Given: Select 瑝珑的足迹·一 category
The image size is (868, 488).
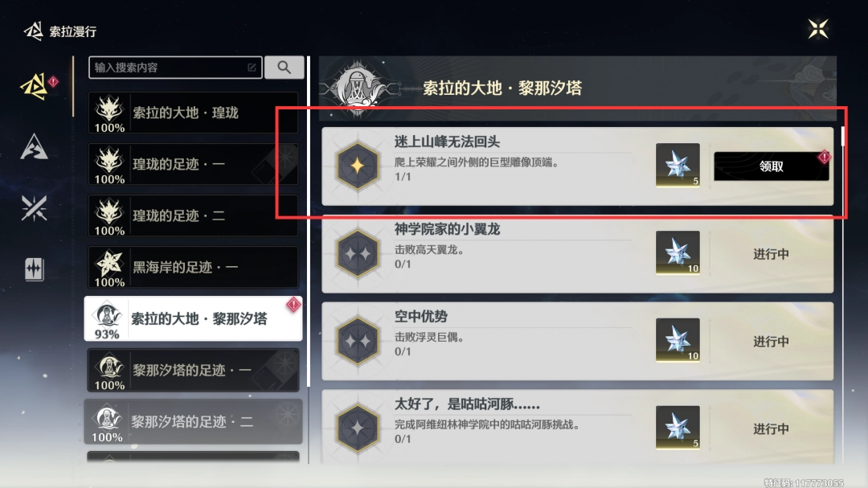Looking at the screenshot, I should (193, 164).
